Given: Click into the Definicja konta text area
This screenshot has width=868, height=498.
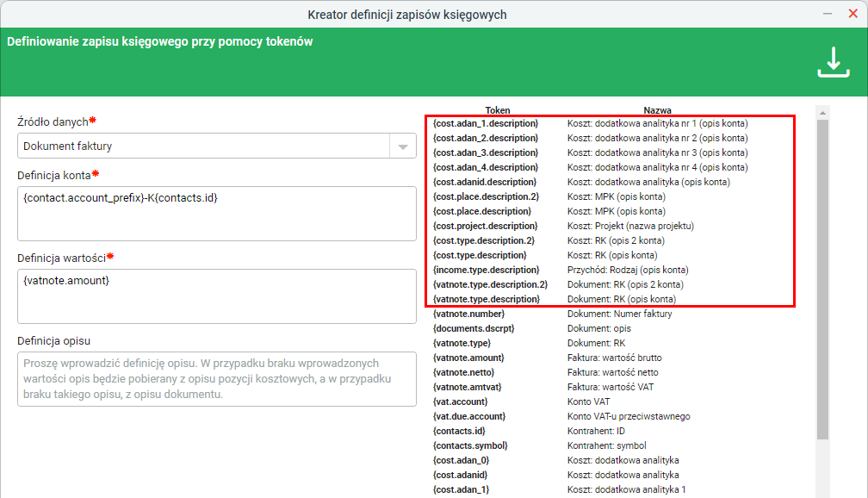Looking at the screenshot, I should tap(216, 214).
